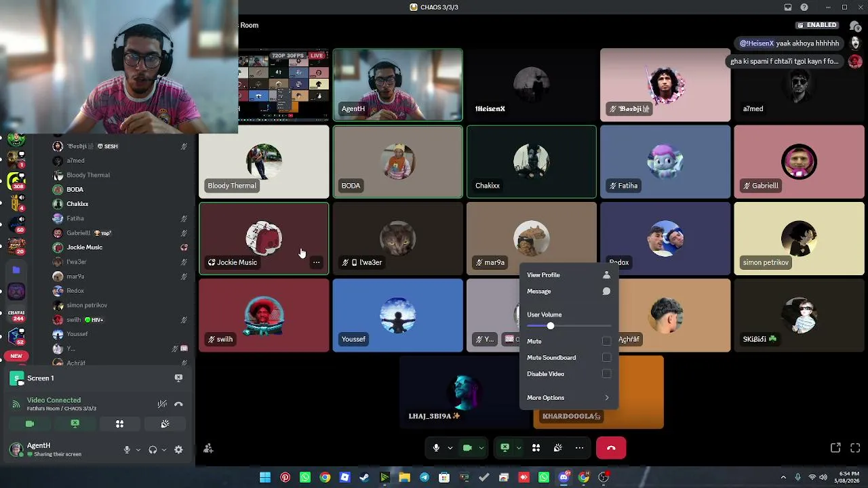
Task: Open the @!HeisenX chat message notification
Action: [x=789, y=43]
